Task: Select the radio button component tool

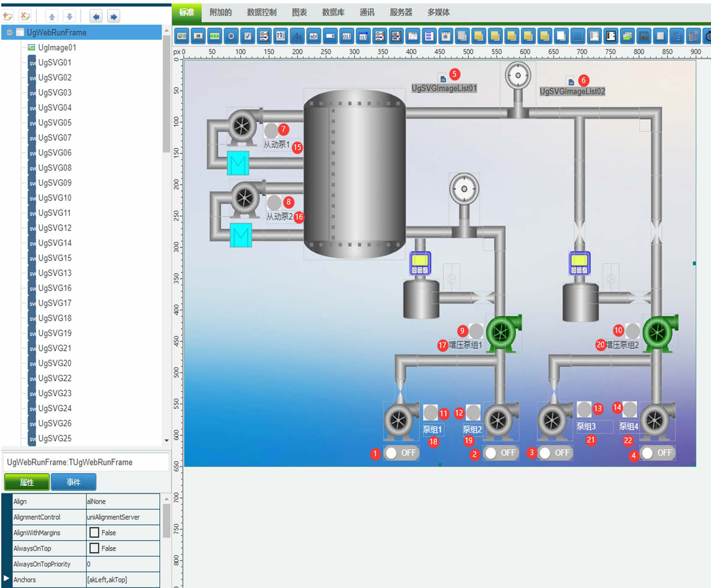Action: pos(231,36)
